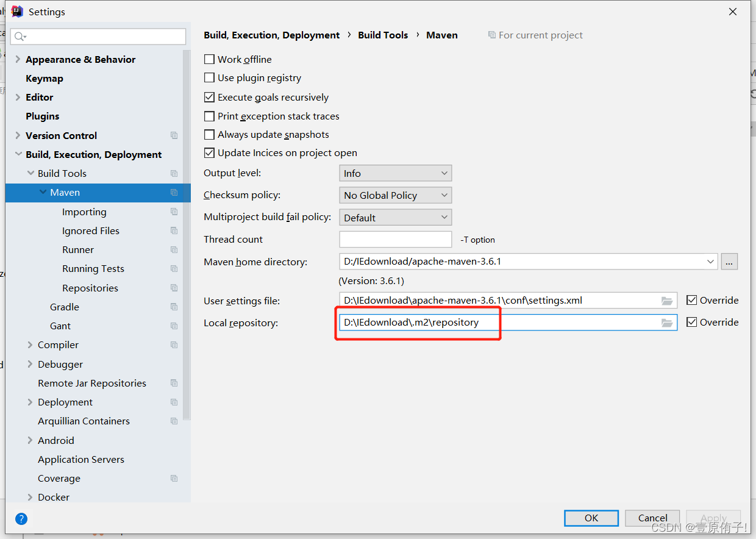Collapse the Maven node
756x539 pixels.
pos(43,192)
